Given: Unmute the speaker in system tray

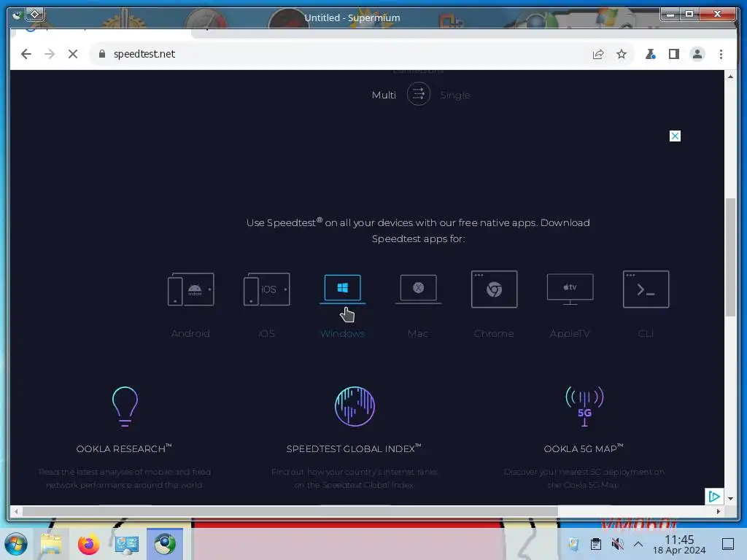Looking at the screenshot, I should 617,544.
